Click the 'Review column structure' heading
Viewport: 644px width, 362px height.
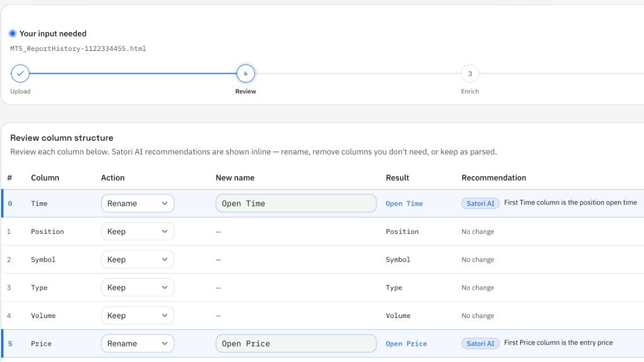(62, 138)
